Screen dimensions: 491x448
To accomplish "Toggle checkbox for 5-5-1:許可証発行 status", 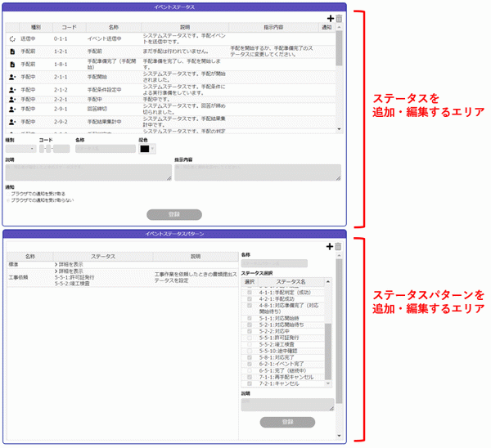I will coord(250,336).
